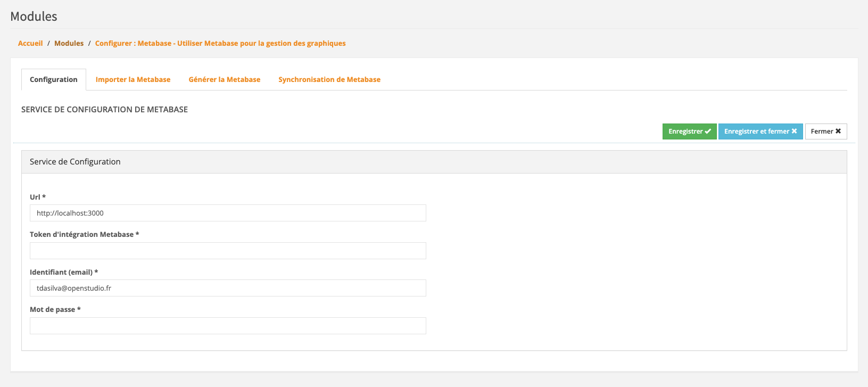868x387 pixels.
Task: Focus the Token d'intégration Metabase field
Action: coord(228,251)
